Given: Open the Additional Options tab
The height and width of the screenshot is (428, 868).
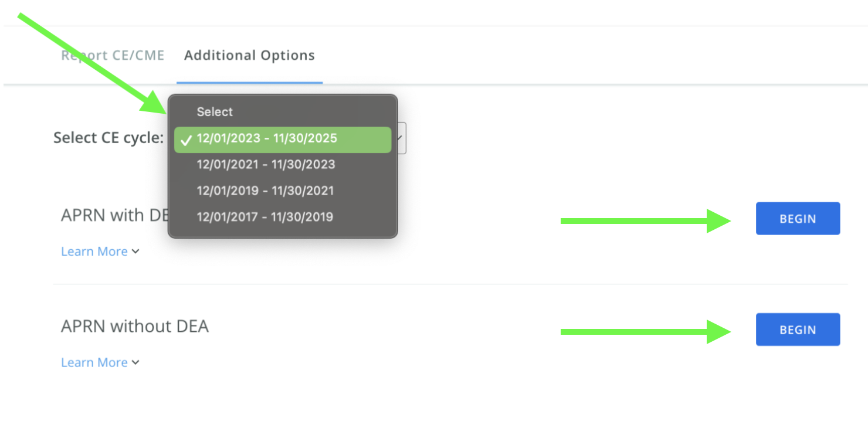Looking at the screenshot, I should point(249,56).
